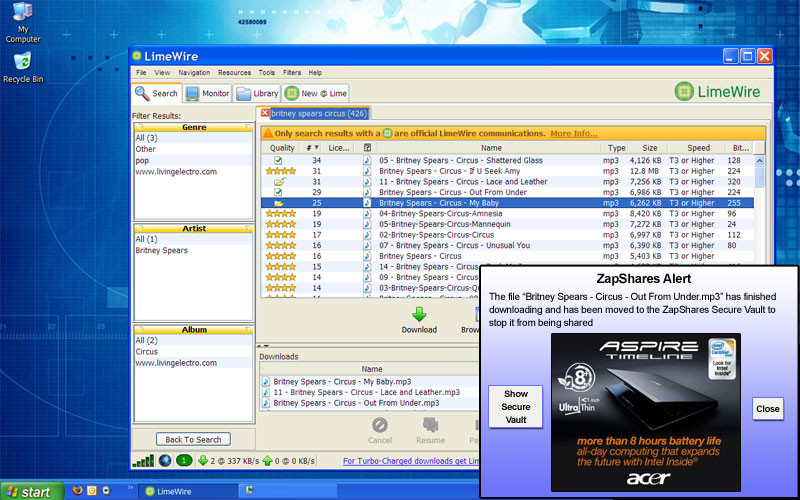Click the folder icon on Lace and Leather row
The image size is (800, 500).
tap(279, 182)
